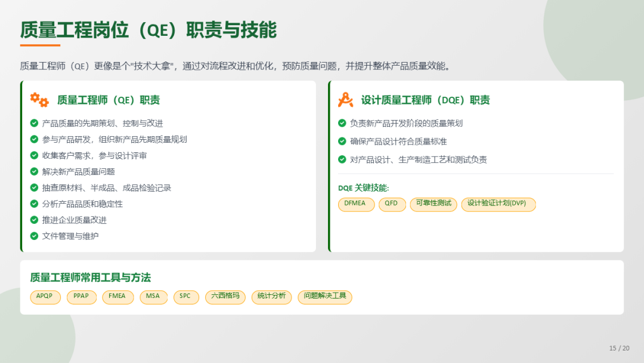Select the 设计验证计划(DVP) tag
Viewport: 644px width, 363px height.
pos(498,204)
